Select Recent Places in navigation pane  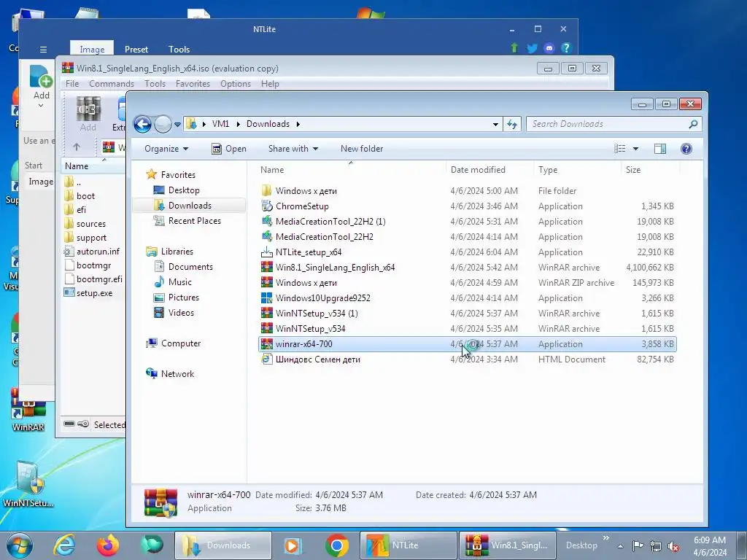pos(187,220)
